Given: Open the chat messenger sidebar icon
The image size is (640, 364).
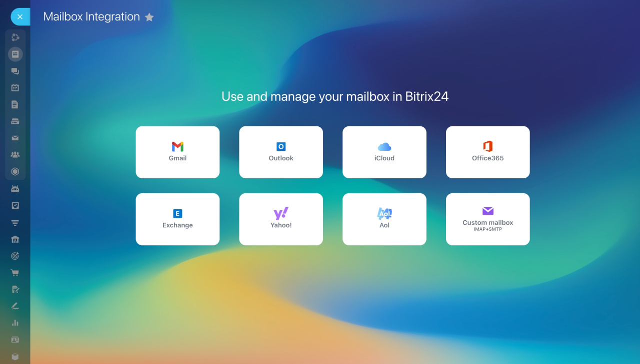Looking at the screenshot, I should click(x=15, y=71).
